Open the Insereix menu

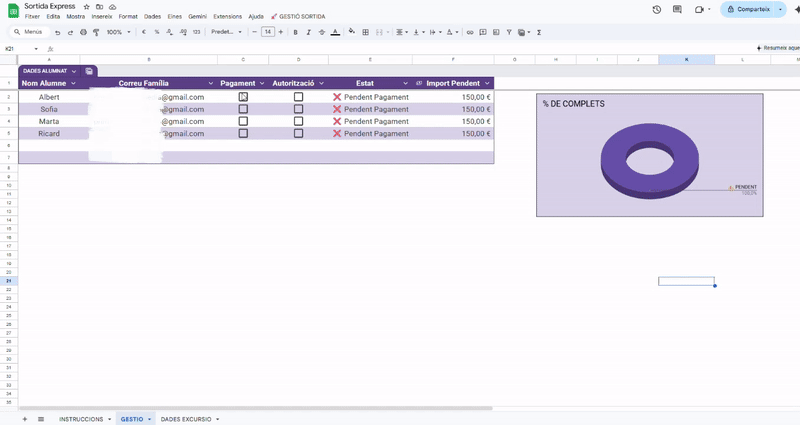click(102, 17)
